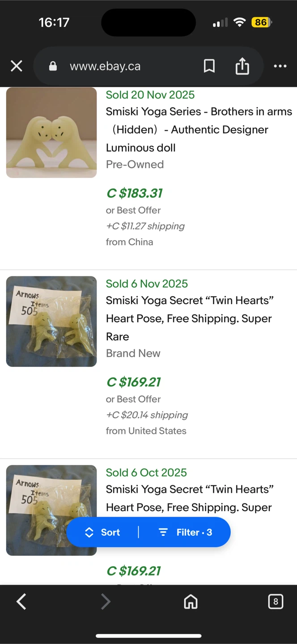The image size is (297, 644).
Task: View the Arrows Items 505 photo, Oct listing
Action: [x=51, y=510]
